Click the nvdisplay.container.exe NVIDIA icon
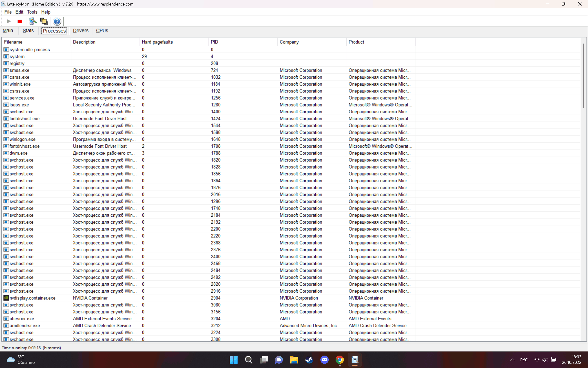The width and height of the screenshot is (588, 368). 6,298
